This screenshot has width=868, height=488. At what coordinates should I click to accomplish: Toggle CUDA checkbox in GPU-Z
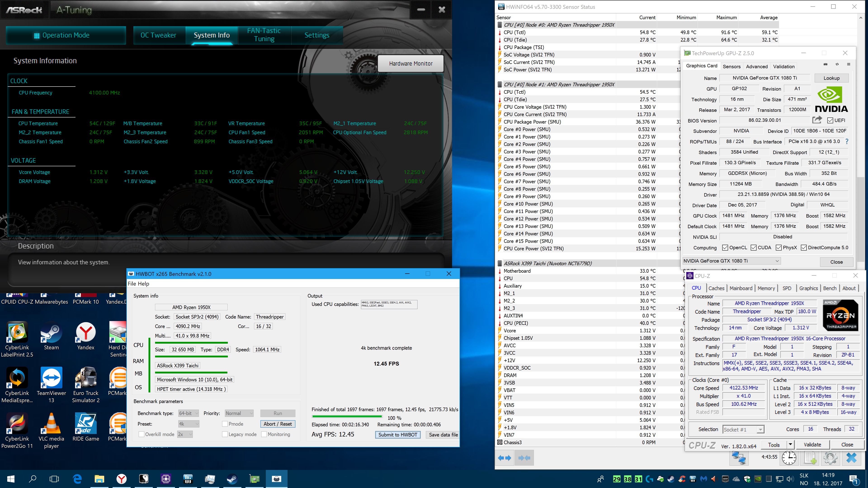click(x=754, y=248)
